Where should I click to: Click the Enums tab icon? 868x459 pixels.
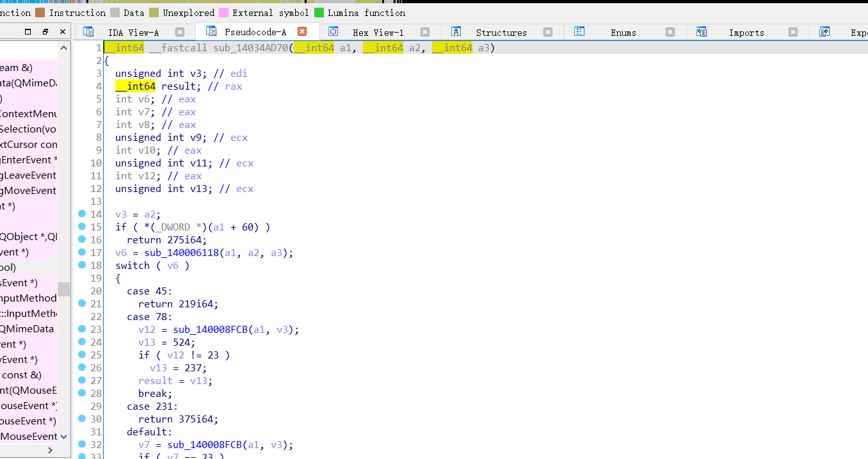coord(579,31)
